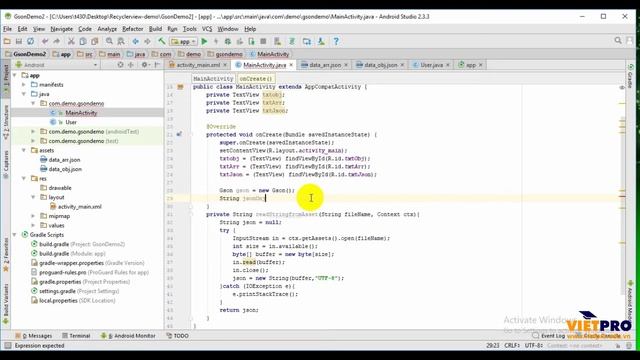Collapse the app module tree node
The height and width of the screenshot is (360, 640).
[15, 76]
